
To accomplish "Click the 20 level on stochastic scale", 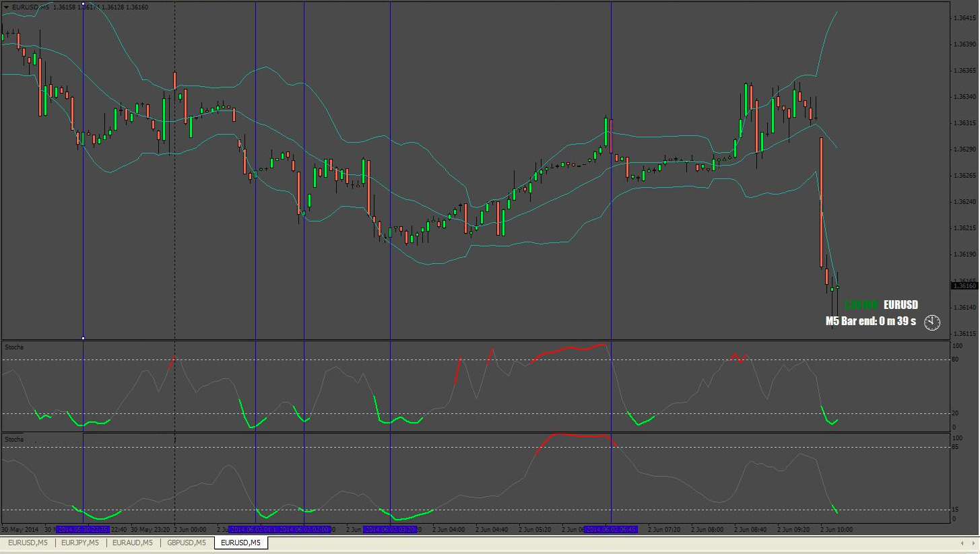I will coord(955,414).
